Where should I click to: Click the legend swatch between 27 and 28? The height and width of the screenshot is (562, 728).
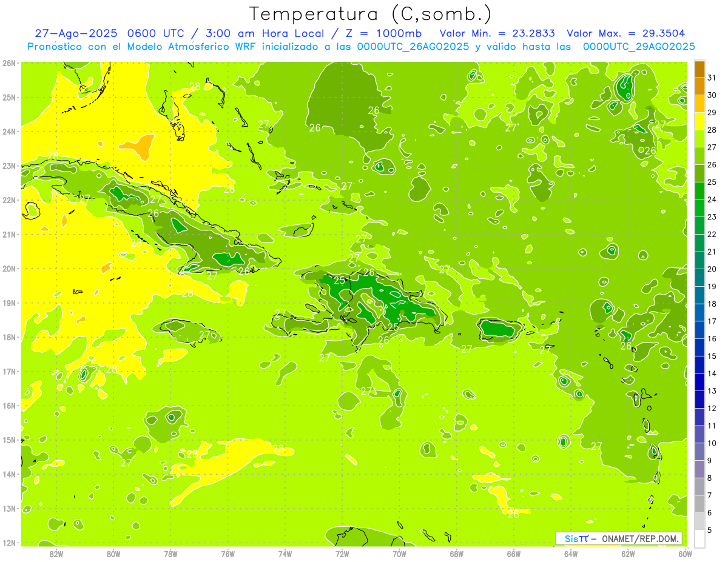click(x=699, y=138)
